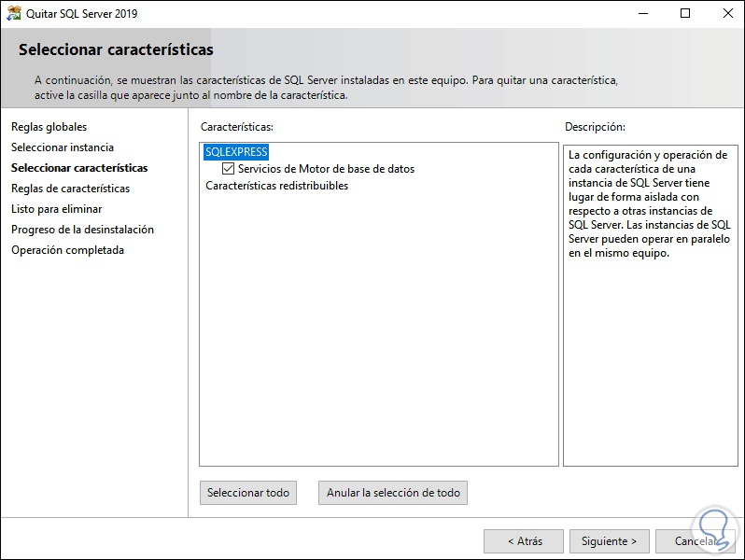This screenshot has height=560, width=745.
Task: Click the SQL Server setup title bar icon
Action: point(13,13)
